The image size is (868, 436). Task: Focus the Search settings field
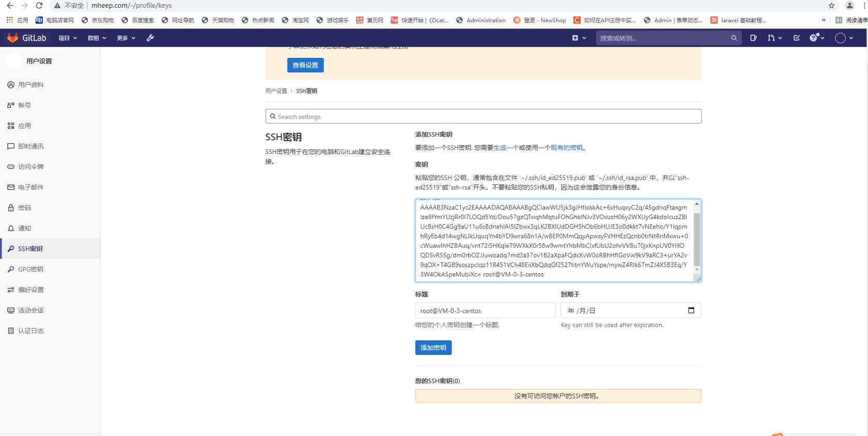(x=483, y=116)
